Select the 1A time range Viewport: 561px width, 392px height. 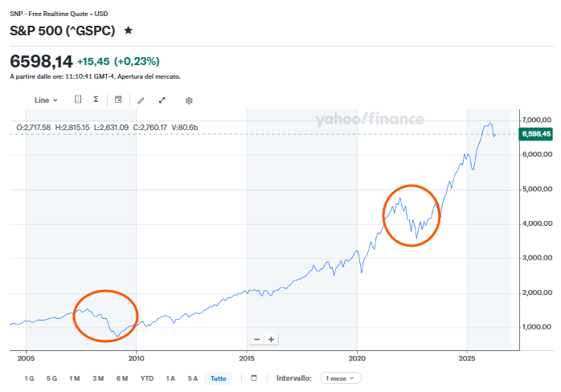[170, 378]
